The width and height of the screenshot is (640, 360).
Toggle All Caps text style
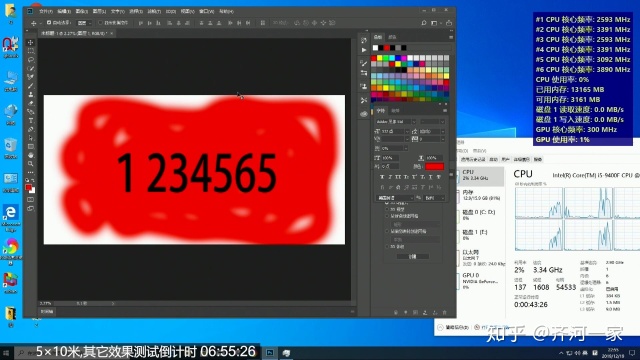[x=398, y=177]
